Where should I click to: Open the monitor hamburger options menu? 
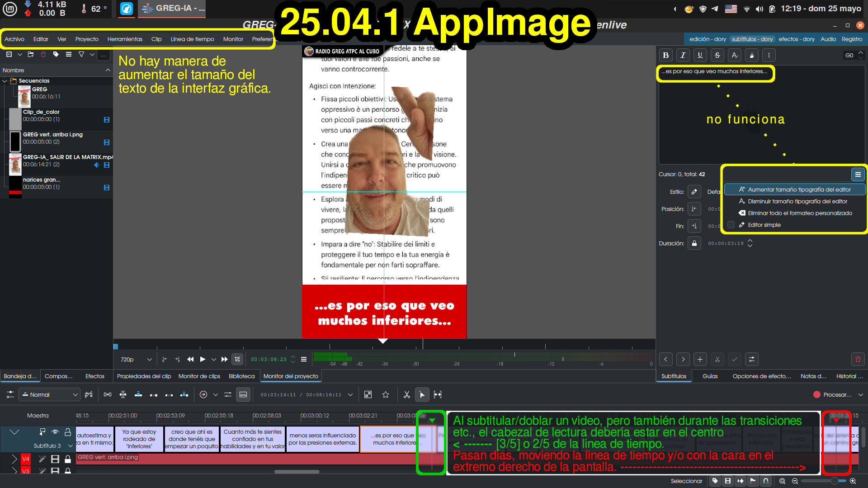tap(304, 359)
